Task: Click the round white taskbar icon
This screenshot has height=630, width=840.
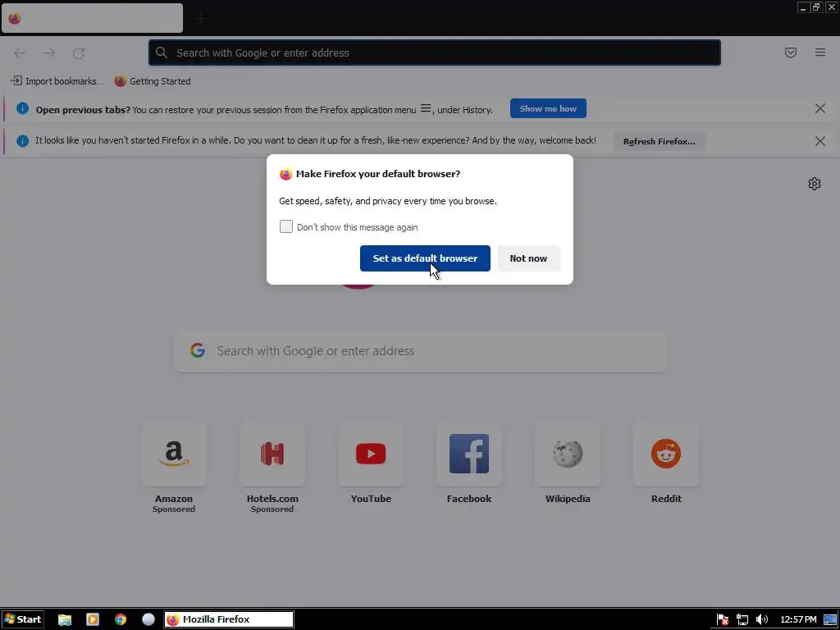Action: click(x=148, y=619)
